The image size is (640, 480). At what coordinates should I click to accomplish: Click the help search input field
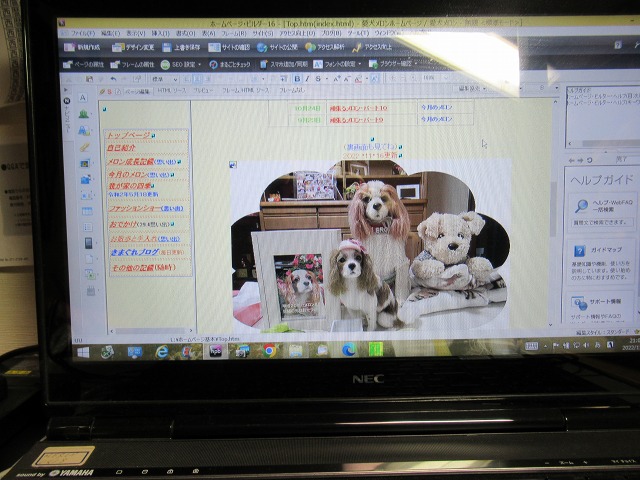point(601,222)
